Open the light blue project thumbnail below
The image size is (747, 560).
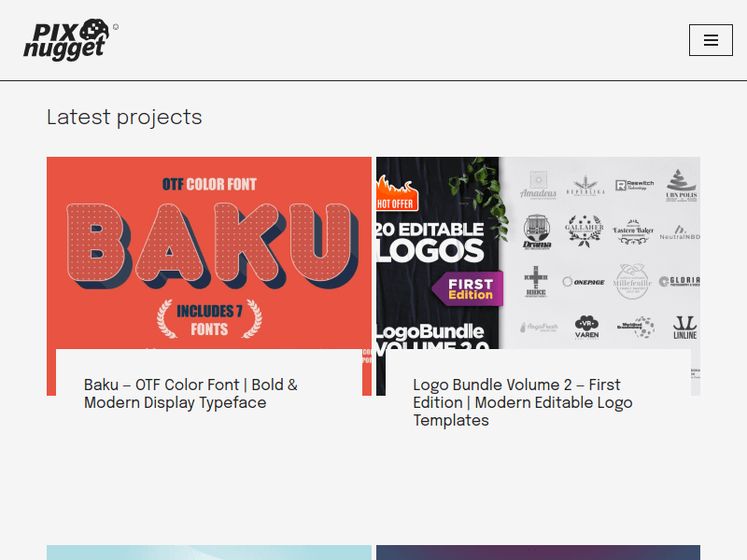coord(209,553)
